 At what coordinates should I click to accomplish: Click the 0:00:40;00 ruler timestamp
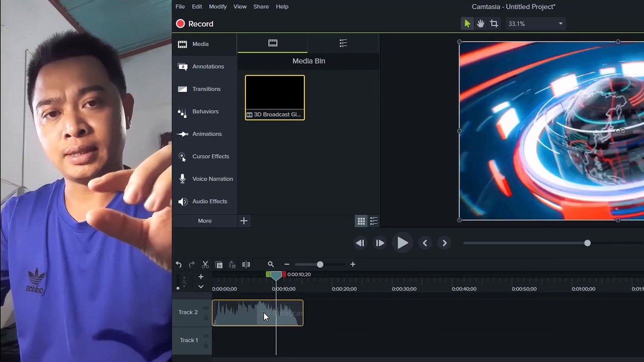coord(464,289)
